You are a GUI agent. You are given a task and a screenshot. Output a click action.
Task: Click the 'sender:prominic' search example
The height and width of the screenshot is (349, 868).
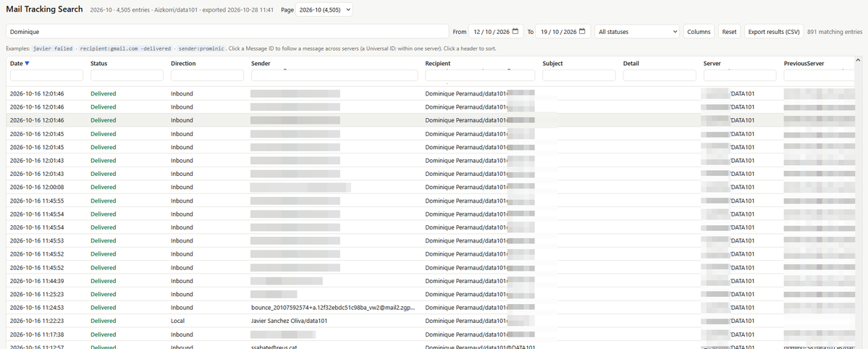(201, 49)
